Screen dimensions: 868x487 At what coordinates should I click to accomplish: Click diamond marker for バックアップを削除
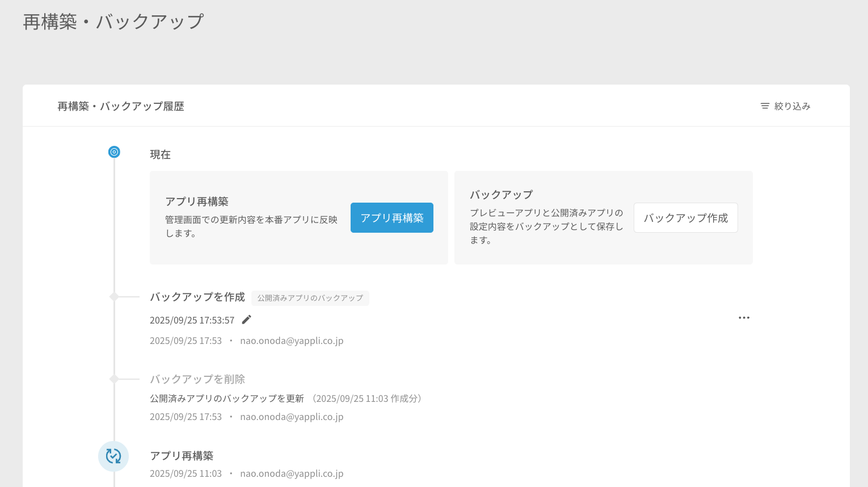[114, 379]
